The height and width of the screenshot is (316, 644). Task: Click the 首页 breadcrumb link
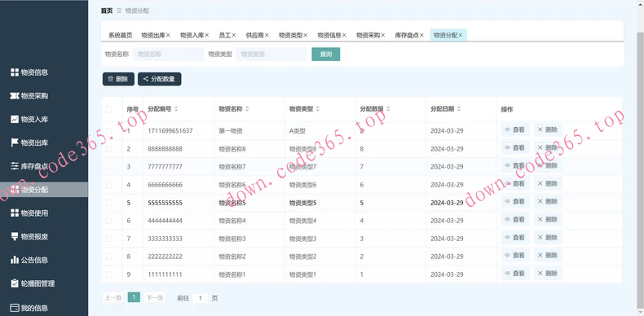click(x=106, y=11)
